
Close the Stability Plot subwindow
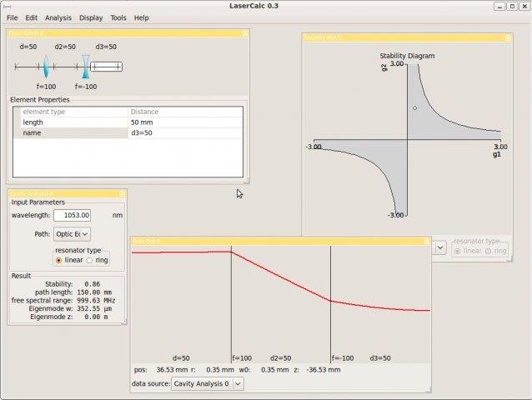coord(508,38)
